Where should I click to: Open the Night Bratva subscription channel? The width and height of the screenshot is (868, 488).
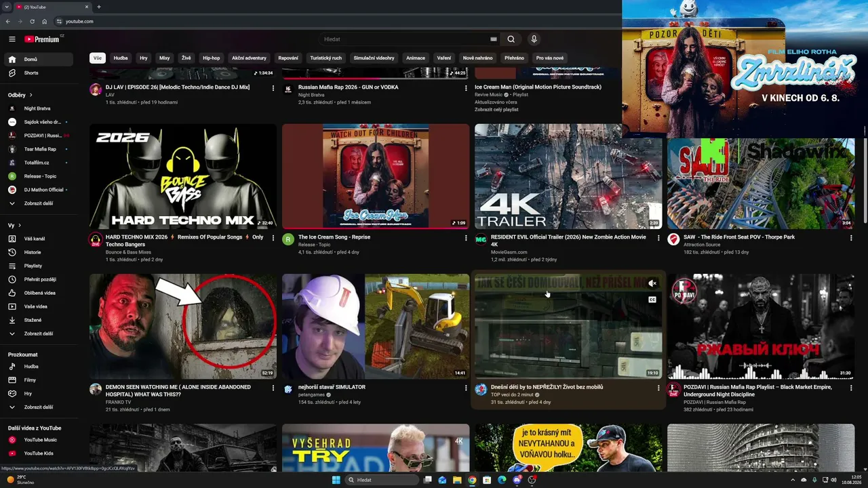coord(39,108)
